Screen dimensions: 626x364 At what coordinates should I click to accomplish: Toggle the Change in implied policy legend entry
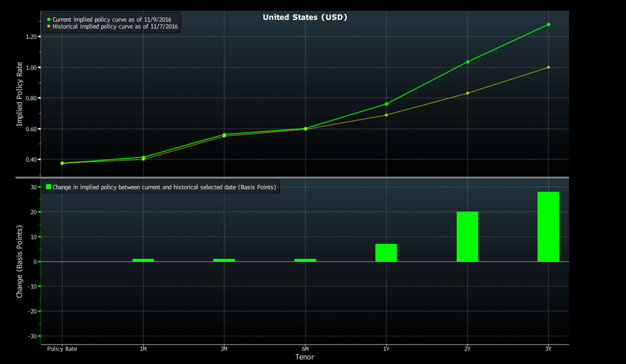click(x=164, y=187)
